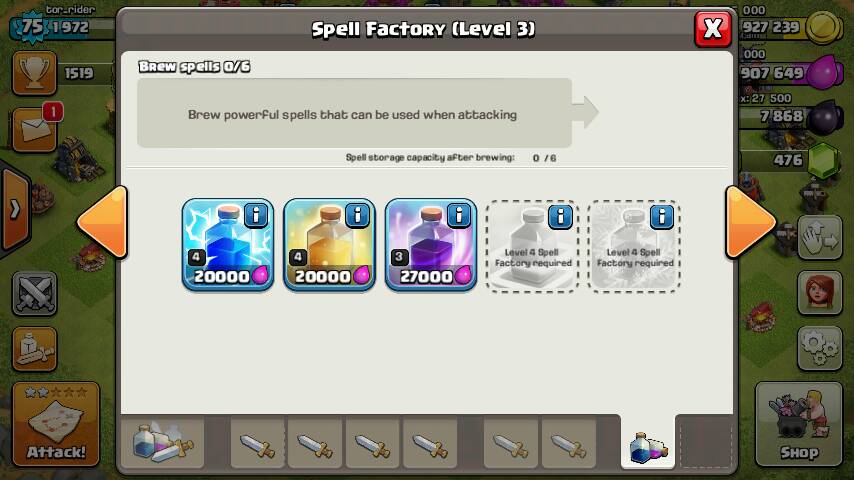The width and height of the screenshot is (854, 480).
Task: View info on first locked spell
Action: point(560,217)
